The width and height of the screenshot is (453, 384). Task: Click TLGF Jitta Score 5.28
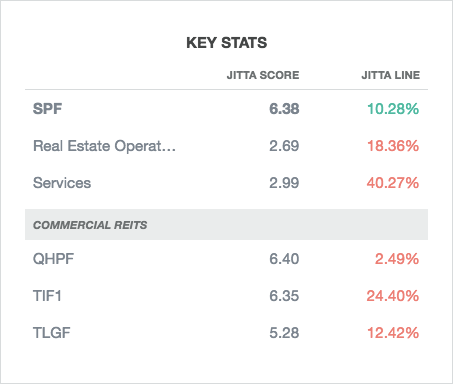tap(284, 333)
